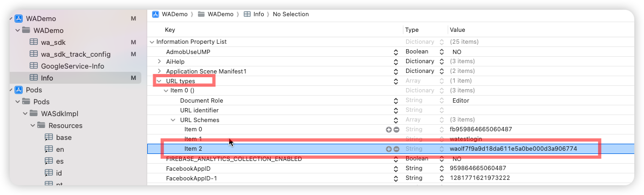The height and width of the screenshot is (195, 644).
Task: Click the add button on Item 0 row
Action: [388, 130]
